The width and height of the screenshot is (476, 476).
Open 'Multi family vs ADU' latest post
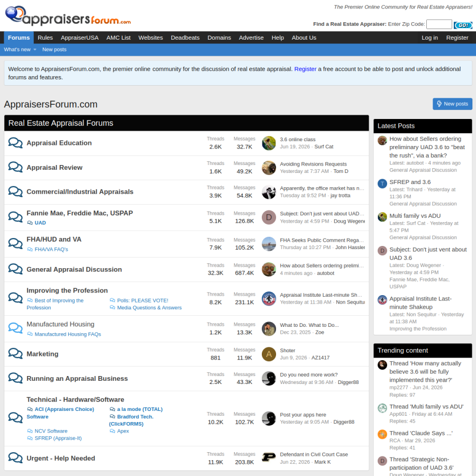(415, 216)
